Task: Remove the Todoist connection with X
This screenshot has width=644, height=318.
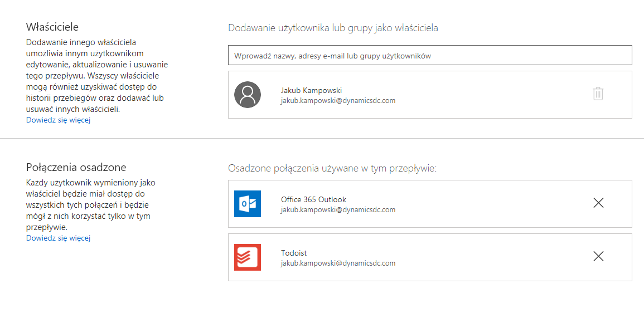Action: click(x=598, y=256)
